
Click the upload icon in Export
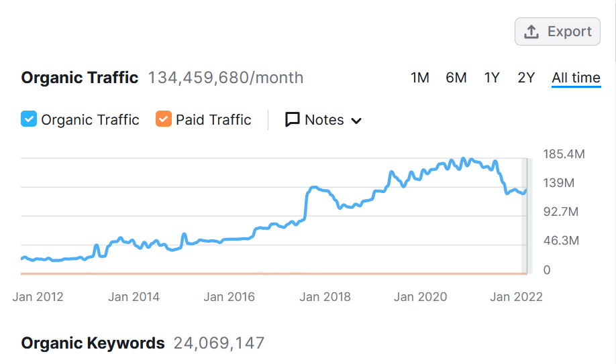tap(531, 32)
